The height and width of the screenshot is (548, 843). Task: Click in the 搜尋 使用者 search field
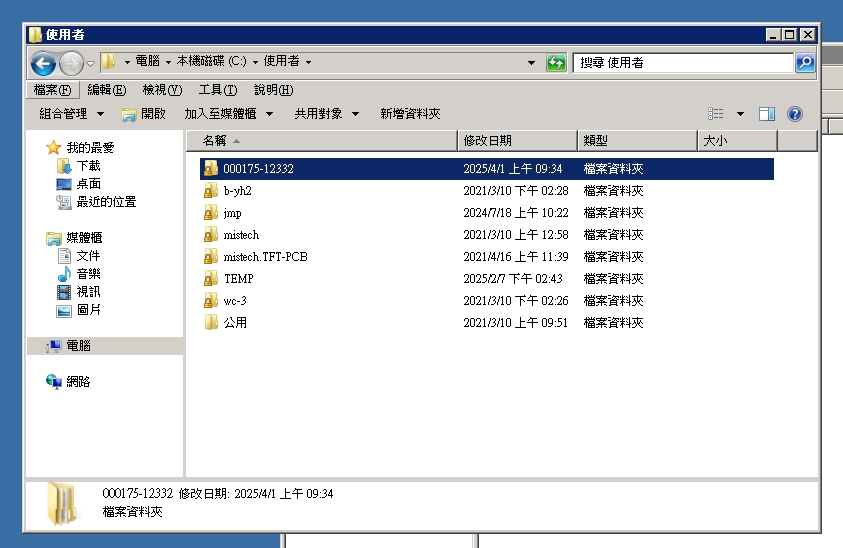[x=684, y=63]
